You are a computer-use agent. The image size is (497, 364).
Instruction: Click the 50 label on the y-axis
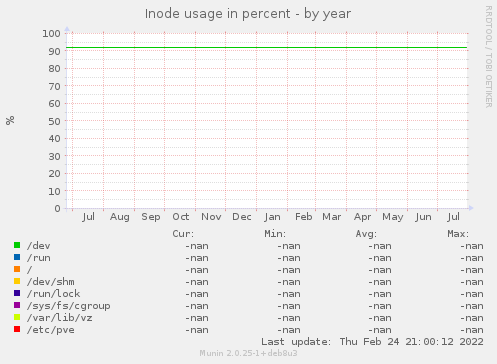click(54, 121)
